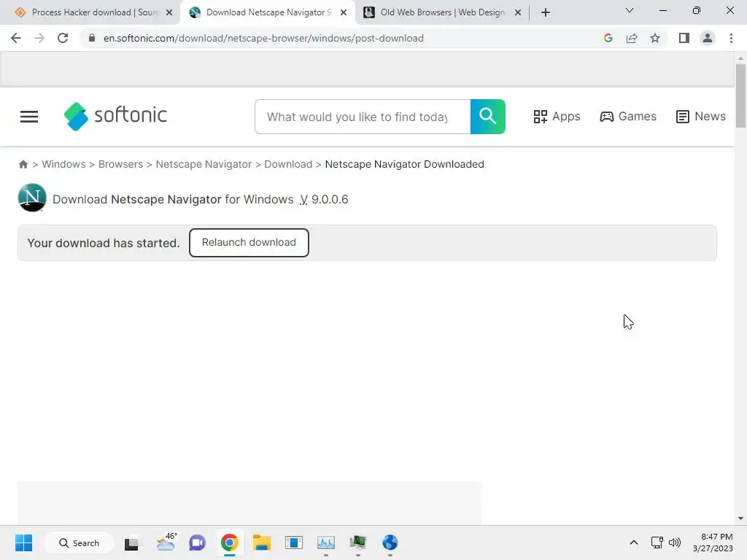747x560 pixels.
Task: Switch to Process Hacker download tab
Action: click(96, 12)
